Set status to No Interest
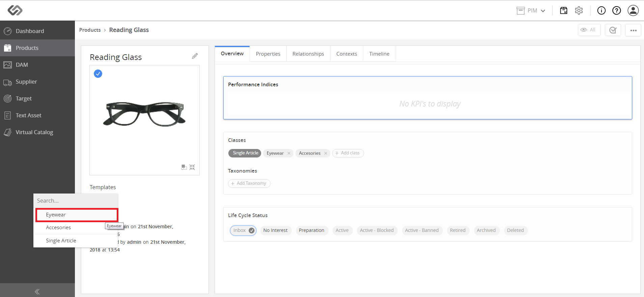The image size is (644, 297). 276,231
